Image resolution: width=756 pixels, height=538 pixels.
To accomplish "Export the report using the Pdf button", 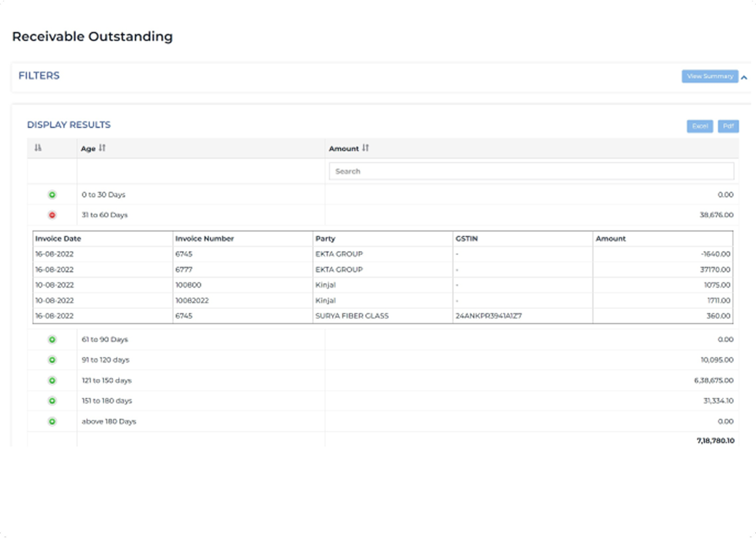I will 728,126.
